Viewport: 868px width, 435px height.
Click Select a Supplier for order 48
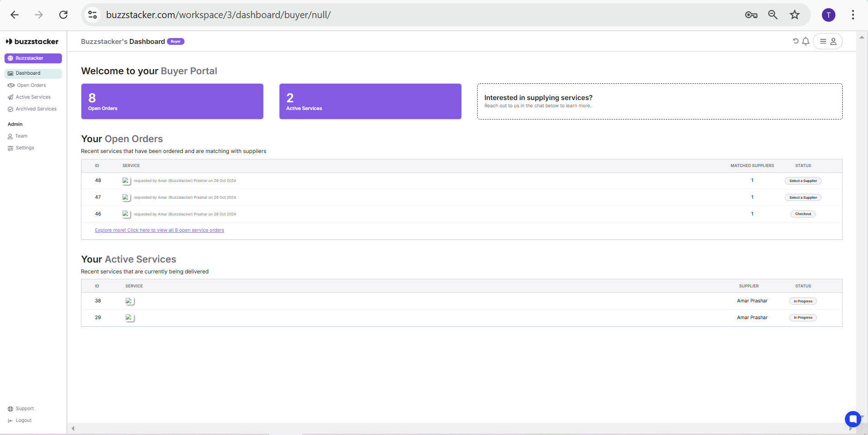(803, 181)
